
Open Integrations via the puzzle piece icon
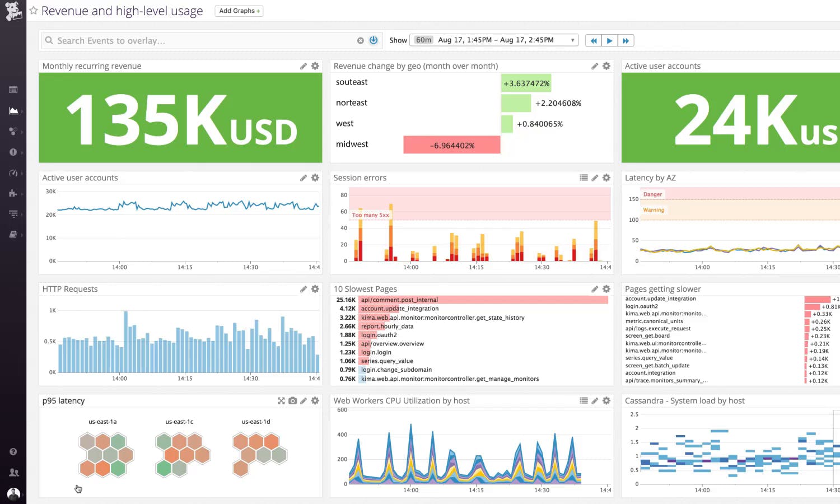pos(13,193)
